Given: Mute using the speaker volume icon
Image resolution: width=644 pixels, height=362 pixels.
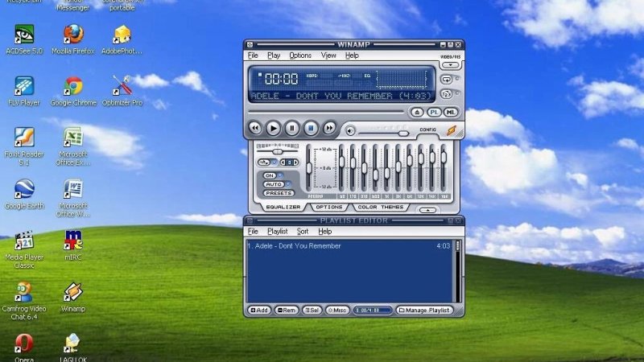Looking at the screenshot, I should click(351, 131).
